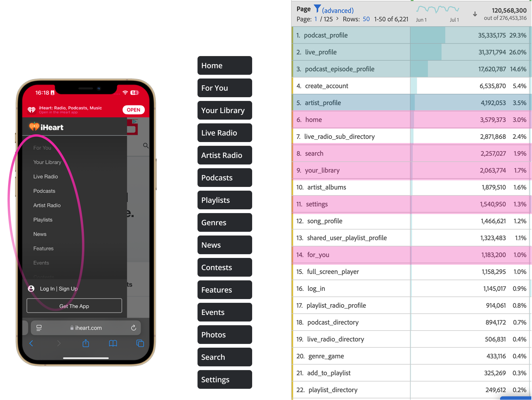Select the highlighted home row

click(x=412, y=120)
